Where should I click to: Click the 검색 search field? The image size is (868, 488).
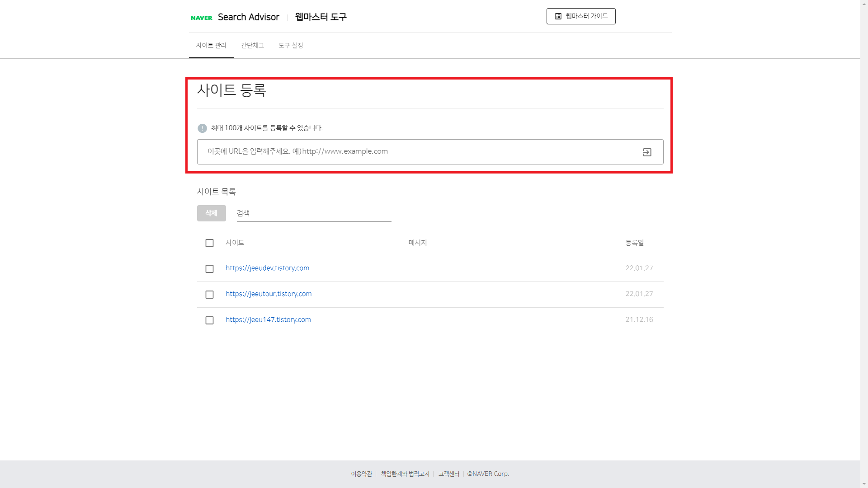(314, 213)
